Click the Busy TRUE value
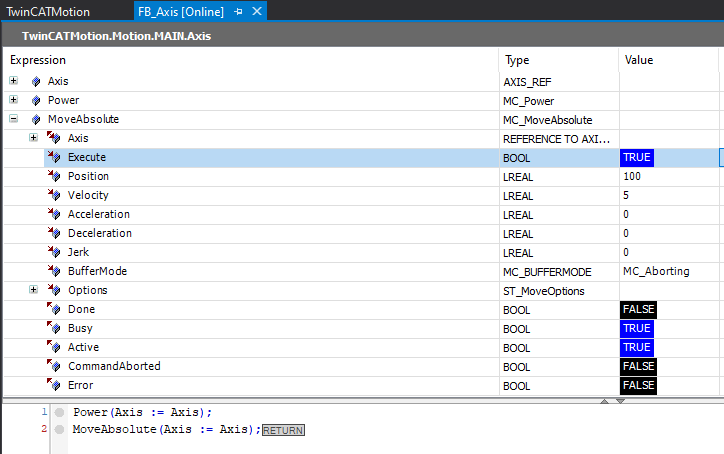724x454 pixels. (x=637, y=328)
